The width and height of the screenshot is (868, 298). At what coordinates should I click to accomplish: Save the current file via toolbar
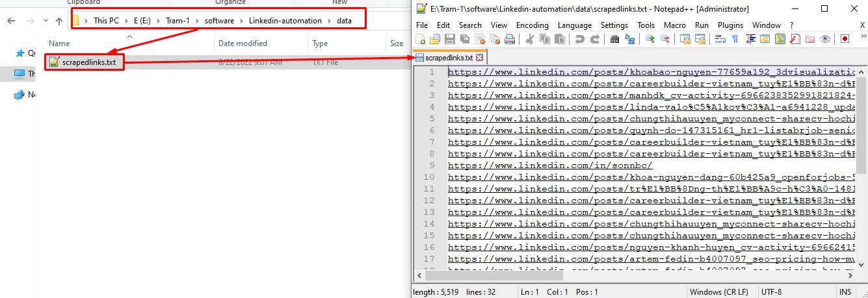[449, 39]
